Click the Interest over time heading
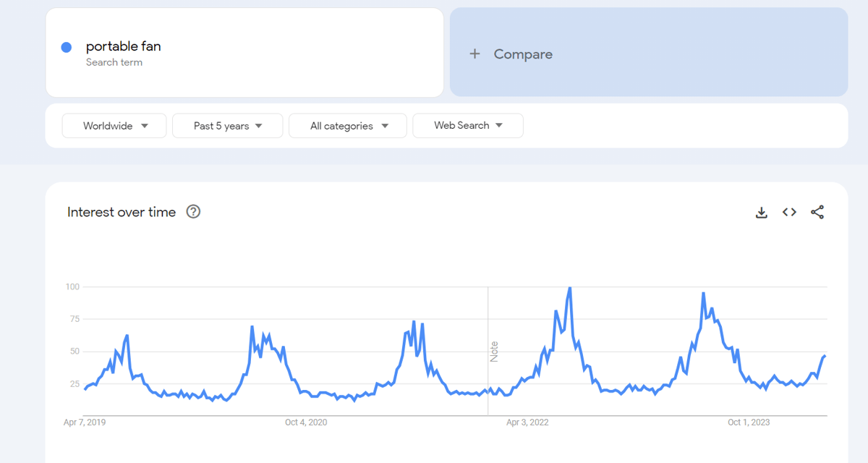This screenshot has width=868, height=463. 122,212
